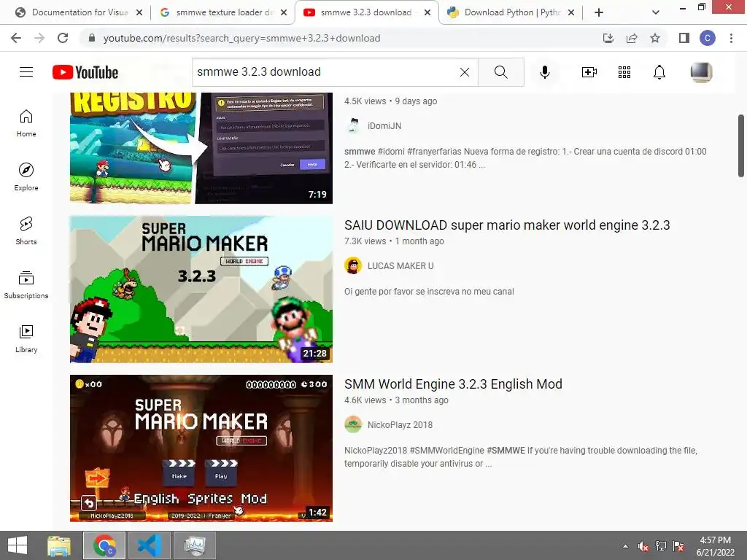Show hidden system tray icons

625,546
